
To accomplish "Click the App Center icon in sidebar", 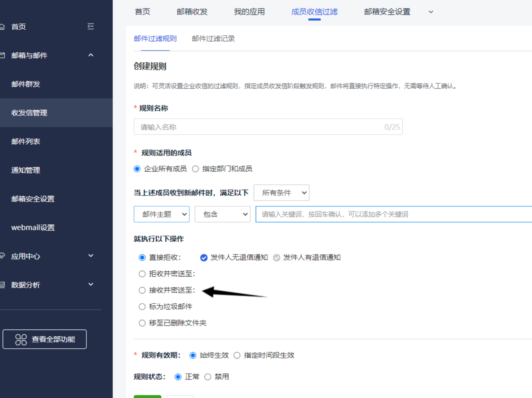I will tap(2, 256).
